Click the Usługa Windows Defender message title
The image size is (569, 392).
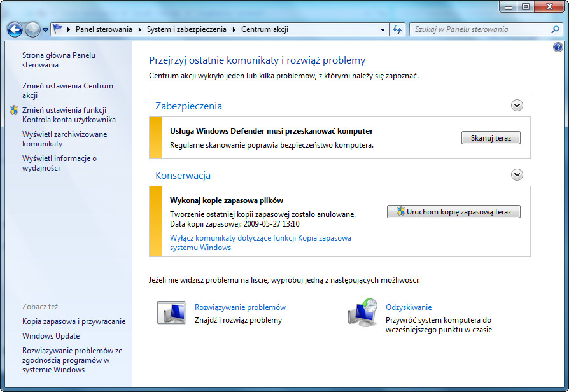(271, 131)
